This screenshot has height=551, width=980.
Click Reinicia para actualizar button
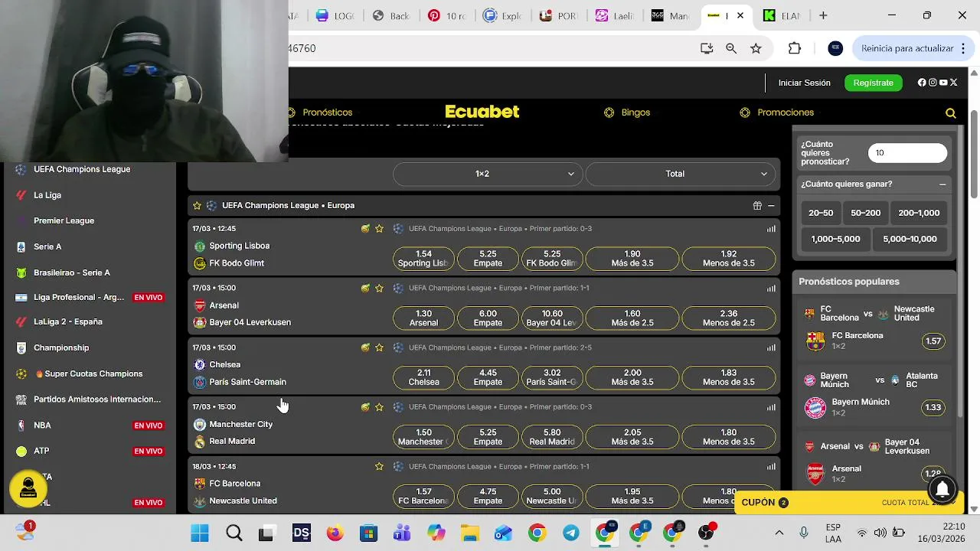coord(906,48)
